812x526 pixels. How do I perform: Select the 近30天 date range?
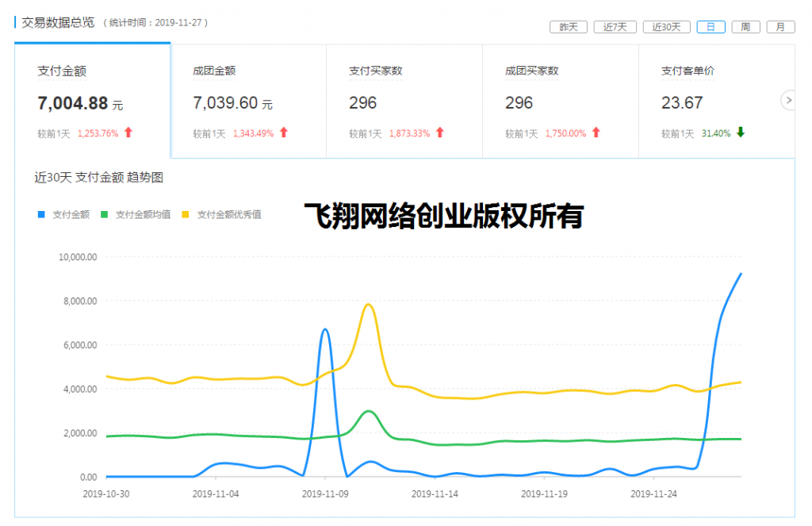[666, 26]
